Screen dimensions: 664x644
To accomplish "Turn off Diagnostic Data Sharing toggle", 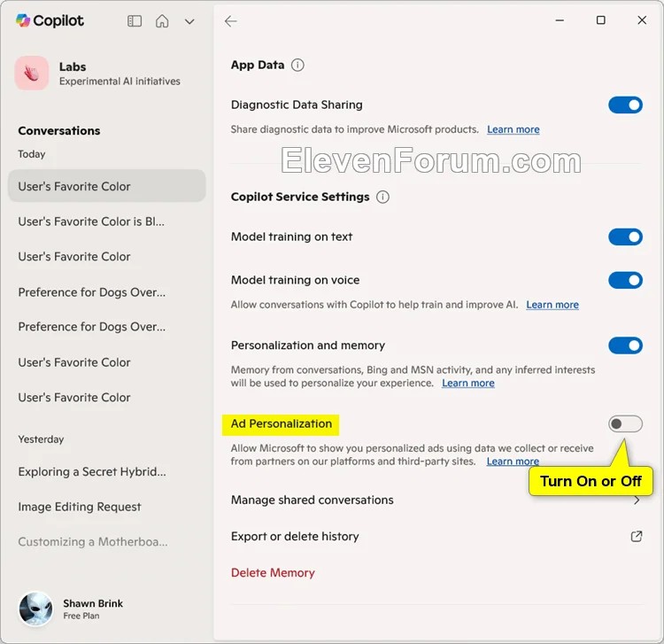I will [x=625, y=105].
